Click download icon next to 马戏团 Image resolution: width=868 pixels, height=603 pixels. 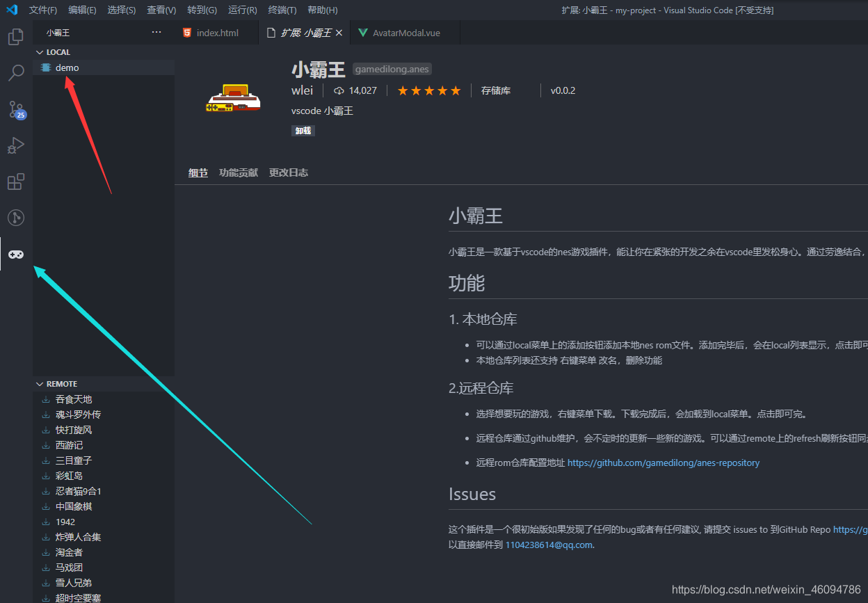[x=46, y=568]
